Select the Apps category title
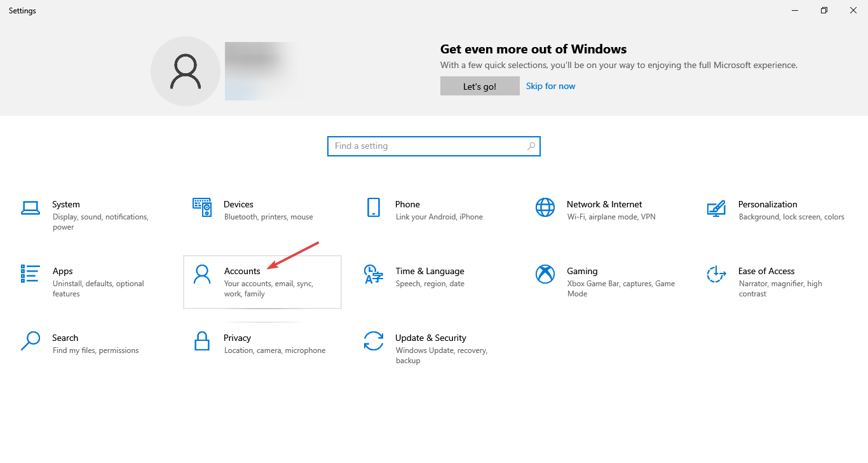The width and height of the screenshot is (868, 463). pyautogui.click(x=63, y=271)
